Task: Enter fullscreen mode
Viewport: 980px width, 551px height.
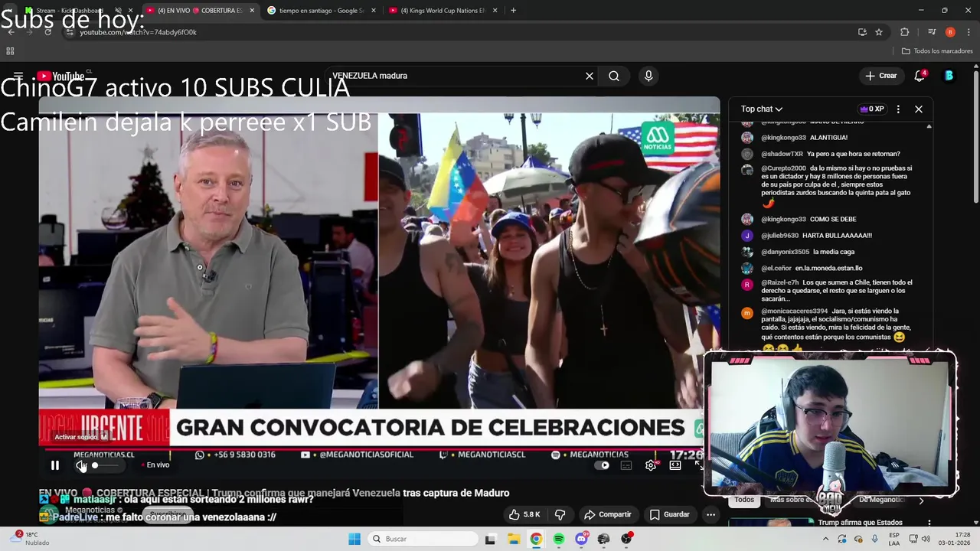Action: pos(698,465)
